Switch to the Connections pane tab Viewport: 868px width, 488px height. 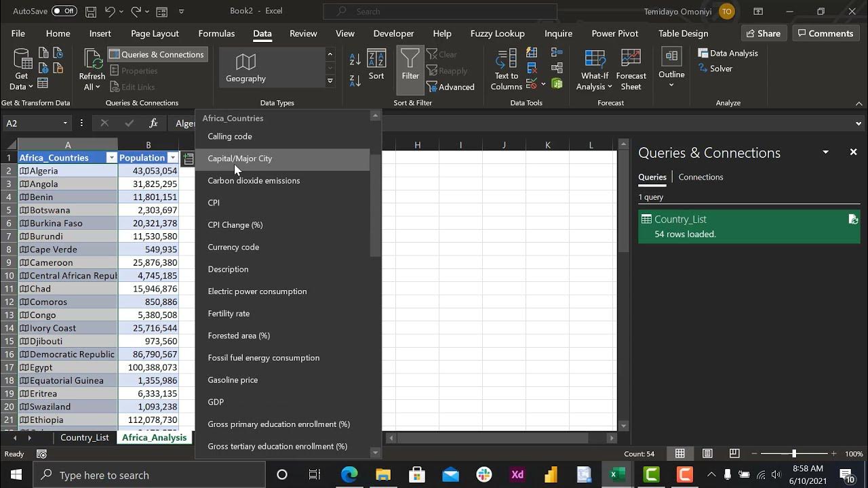pyautogui.click(x=701, y=177)
